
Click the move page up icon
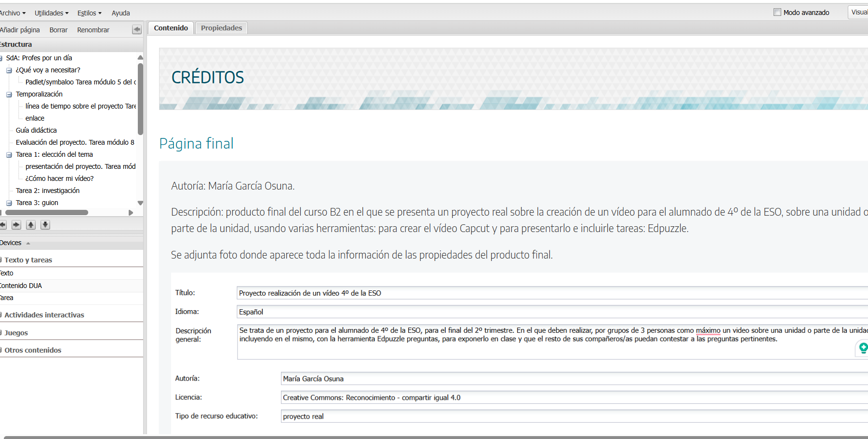click(x=31, y=225)
